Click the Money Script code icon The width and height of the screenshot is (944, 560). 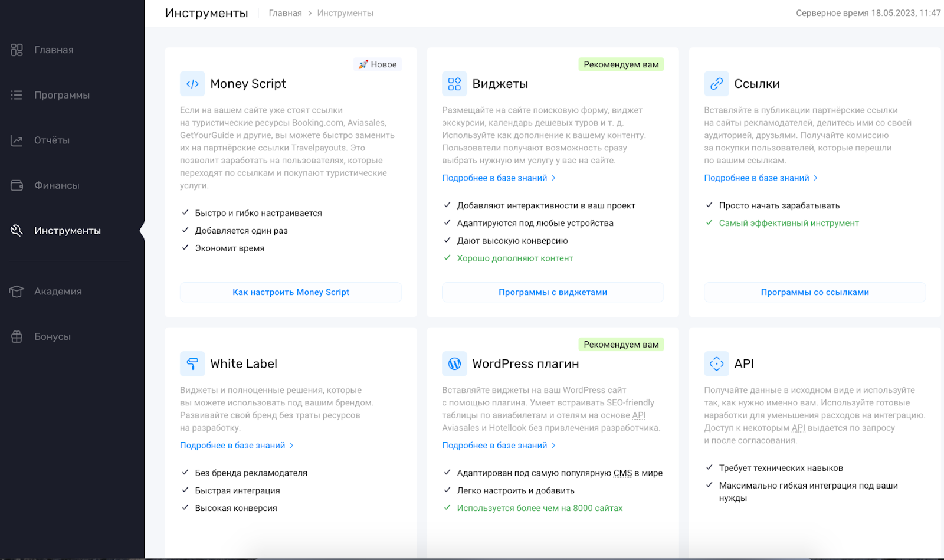[192, 84]
